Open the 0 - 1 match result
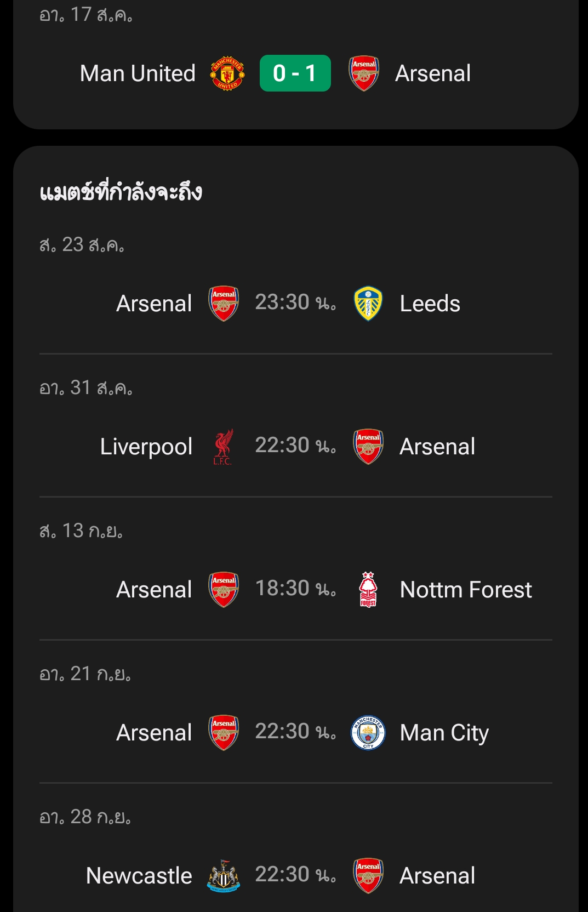The image size is (588, 912). click(295, 73)
